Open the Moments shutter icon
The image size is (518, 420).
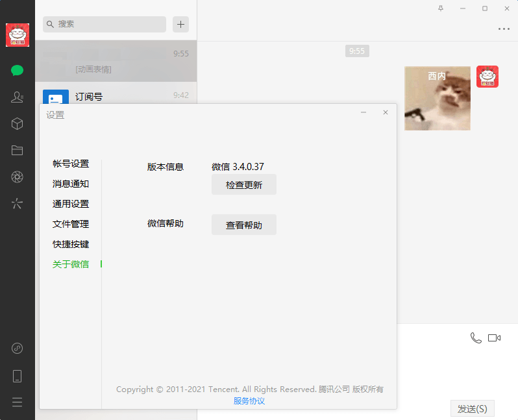click(18, 177)
